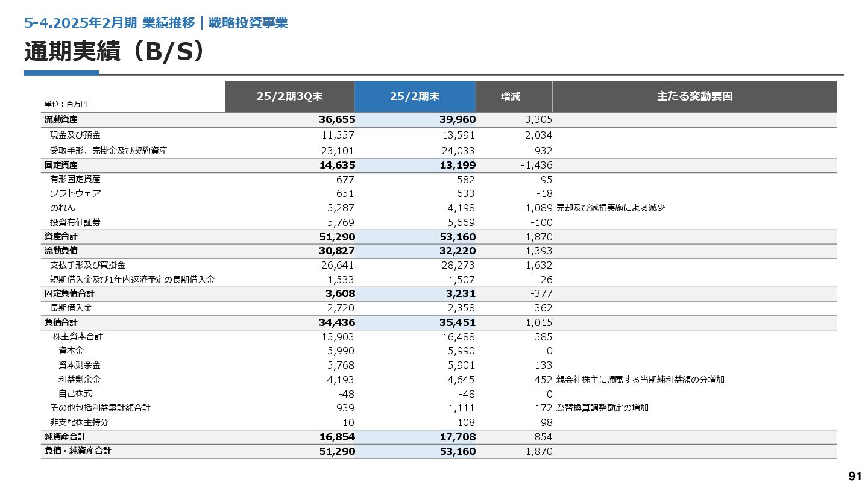Click the 1,111 accumulated other comprehensive income value

point(462,408)
